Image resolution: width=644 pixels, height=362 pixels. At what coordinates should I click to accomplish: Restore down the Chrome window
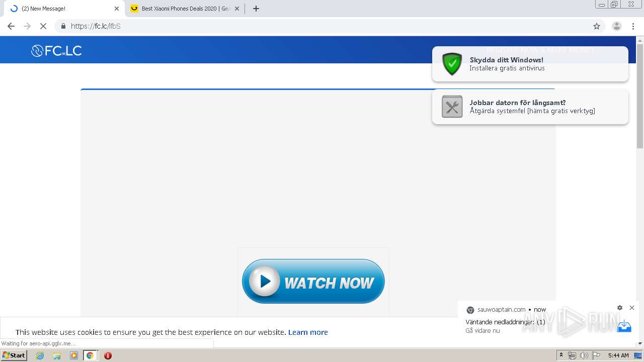click(614, 4)
